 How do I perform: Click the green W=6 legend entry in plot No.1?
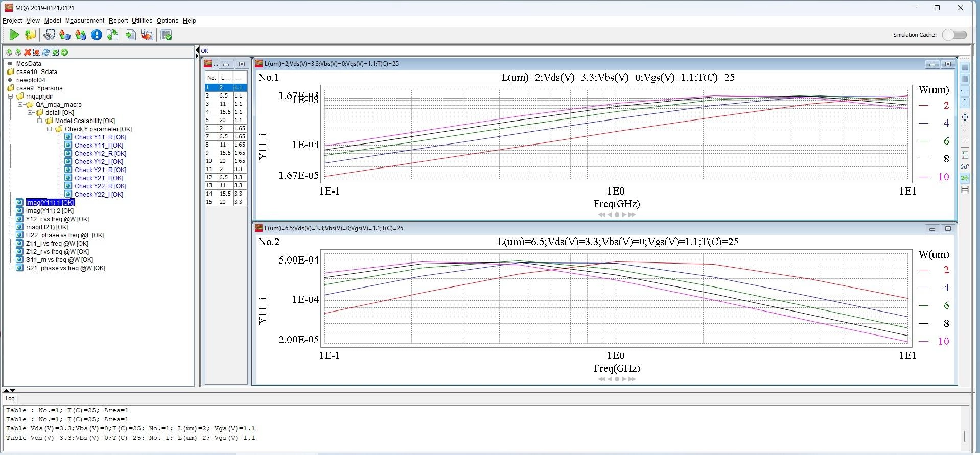click(x=934, y=141)
